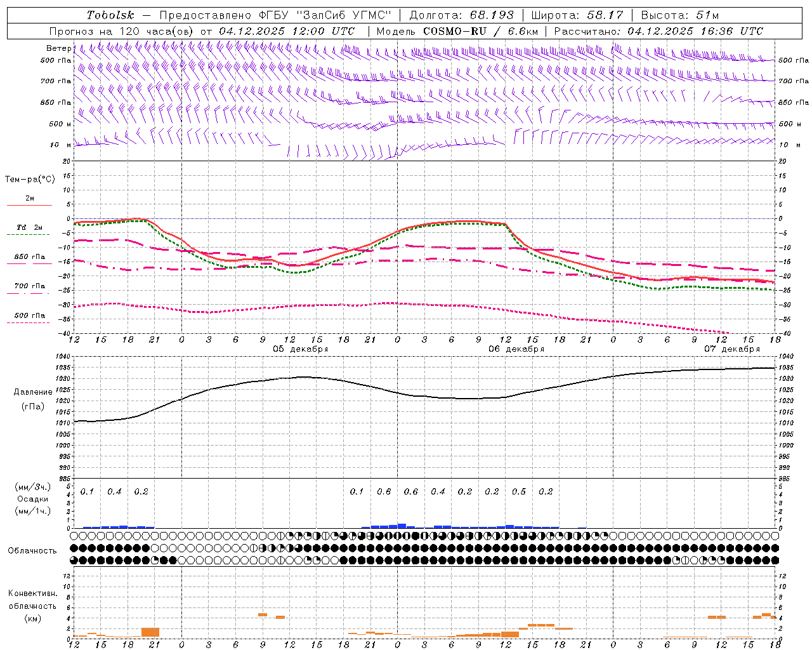Screen dimensions: 812x650
Task: Select the 'Широта: 58.17' header field
Action: 577,15
